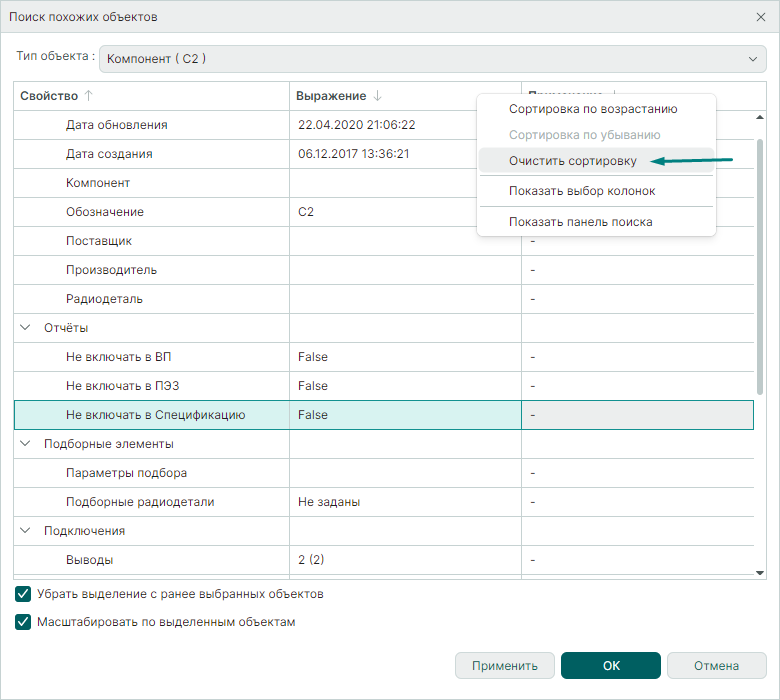Click sort arrow in Выражение column header
780x700 pixels.
(377, 96)
